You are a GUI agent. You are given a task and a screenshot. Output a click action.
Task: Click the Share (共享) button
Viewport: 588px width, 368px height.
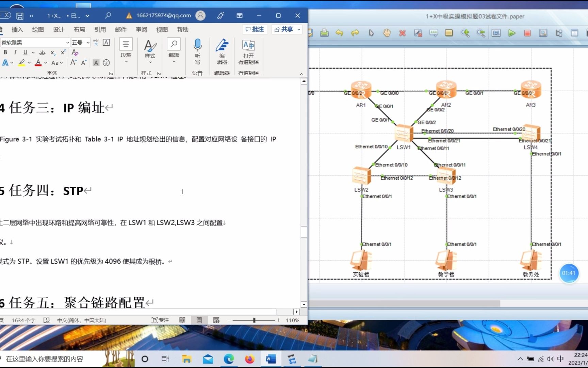(284, 29)
